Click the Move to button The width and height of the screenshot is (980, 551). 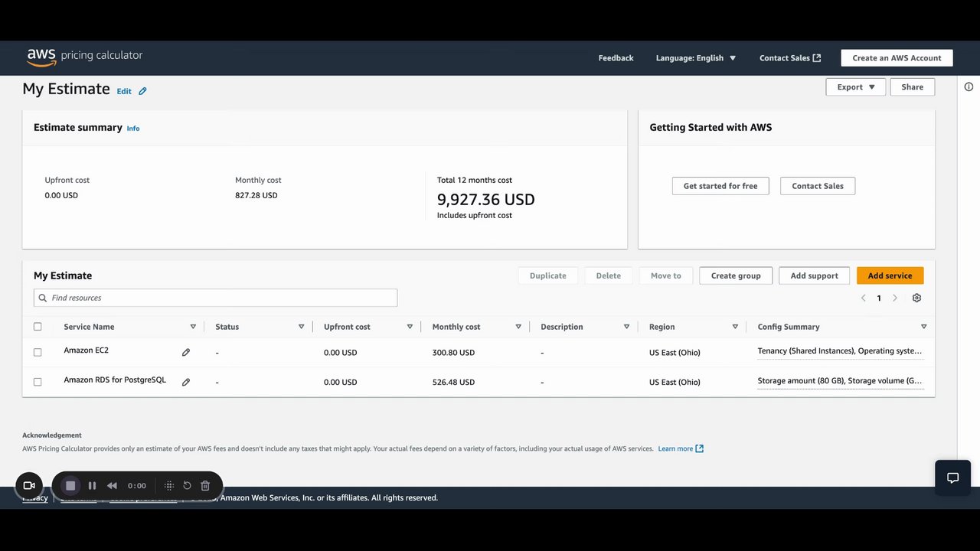666,275
